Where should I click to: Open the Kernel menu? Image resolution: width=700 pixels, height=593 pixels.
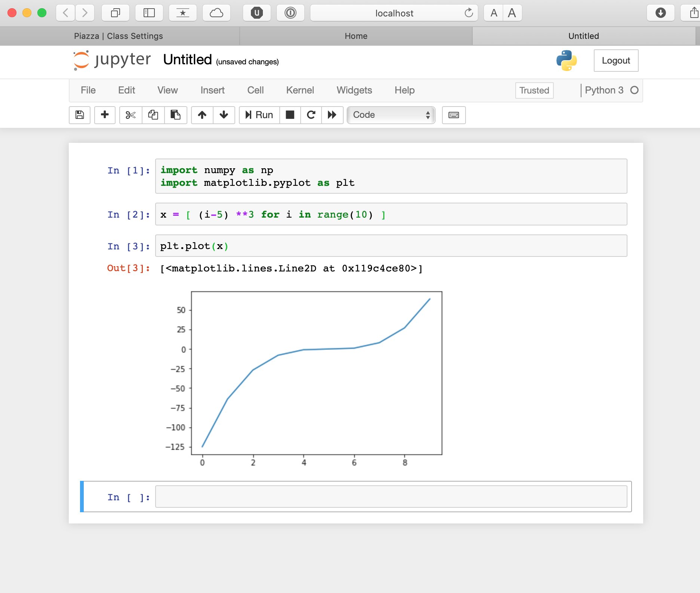coord(300,90)
